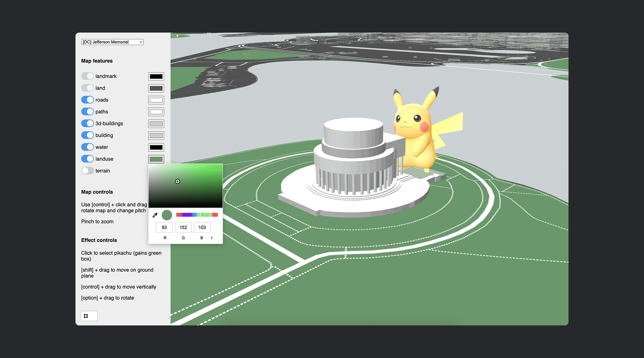Enable the land layer toggle
Image resolution: width=644 pixels, height=358 pixels.
tap(87, 88)
